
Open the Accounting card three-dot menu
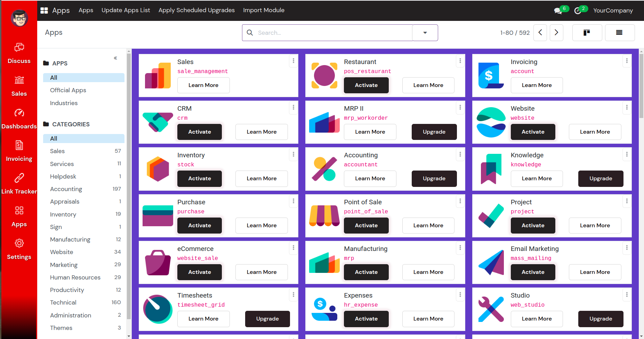coord(460,154)
